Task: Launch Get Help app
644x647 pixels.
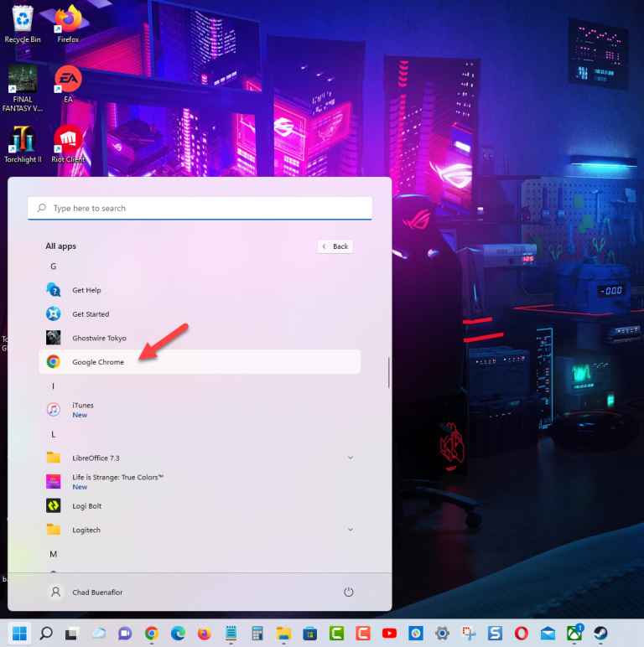Action: pos(200,290)
